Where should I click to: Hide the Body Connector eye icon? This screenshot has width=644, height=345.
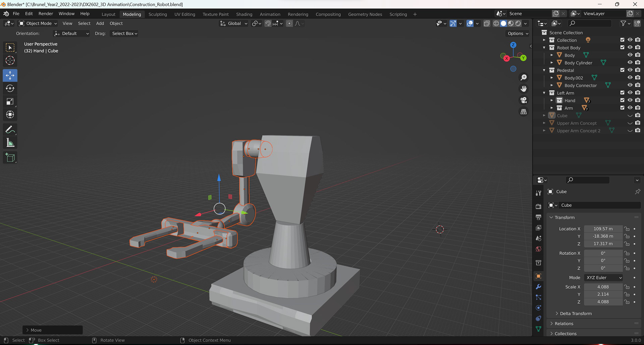[630, 85]
